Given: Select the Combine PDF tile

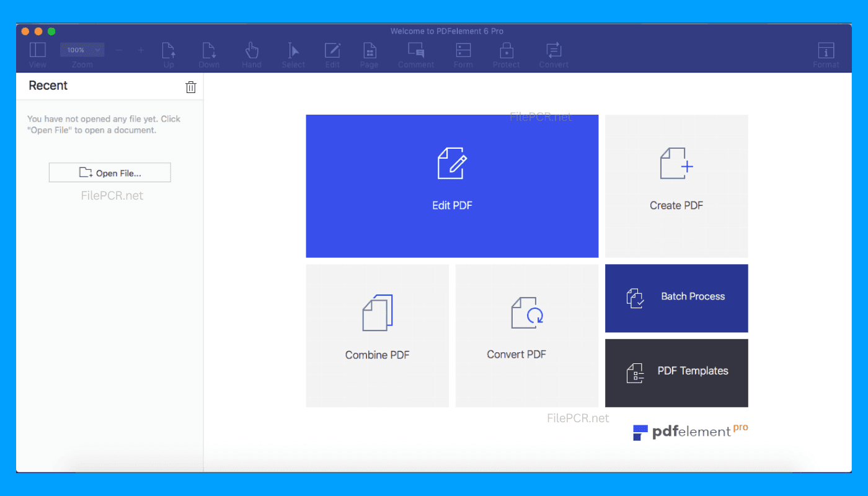Looking at the screenshot, I should tap(377, 335).
